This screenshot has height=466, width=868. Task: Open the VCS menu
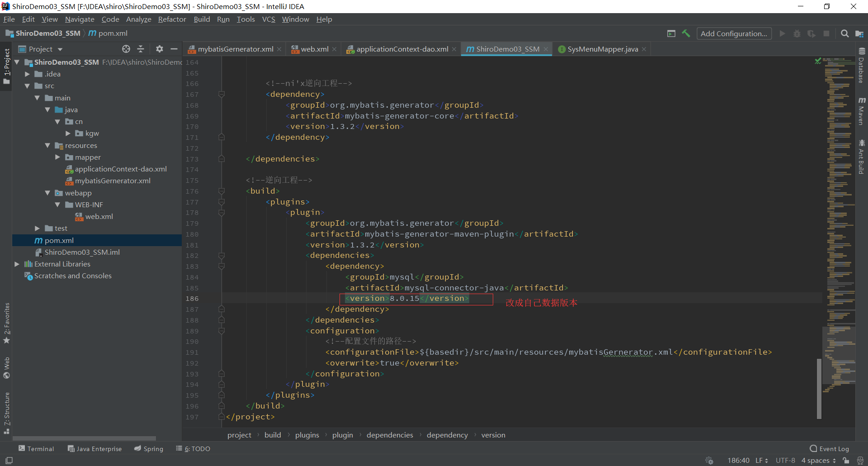pos(269,19)
